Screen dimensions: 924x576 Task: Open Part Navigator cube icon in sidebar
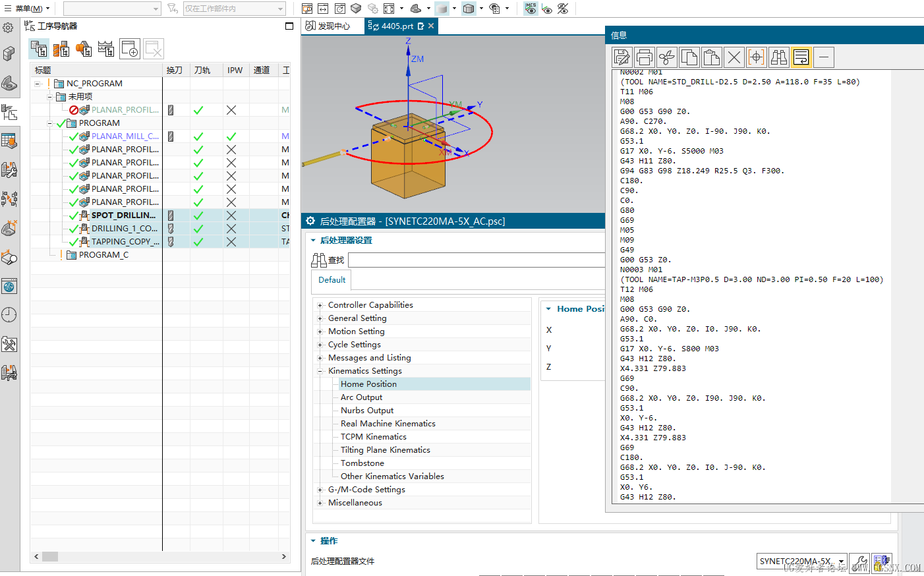click(9, 53)
